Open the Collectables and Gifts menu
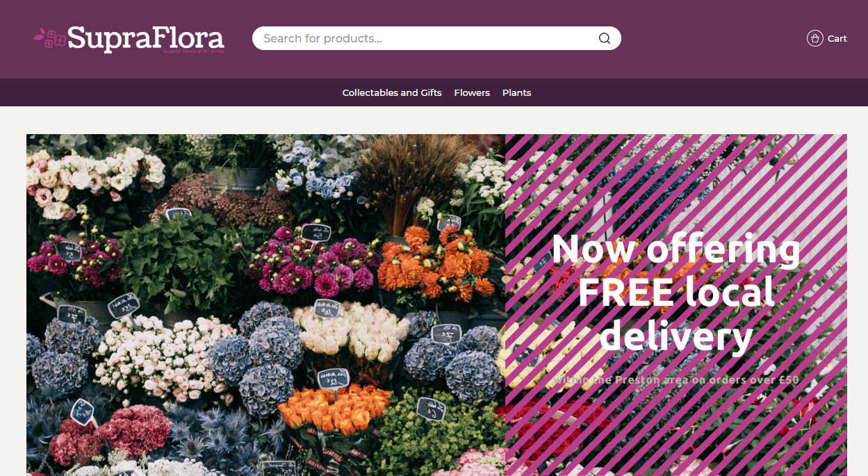Screen dimensions: 868x476 (x=392, y=92)
